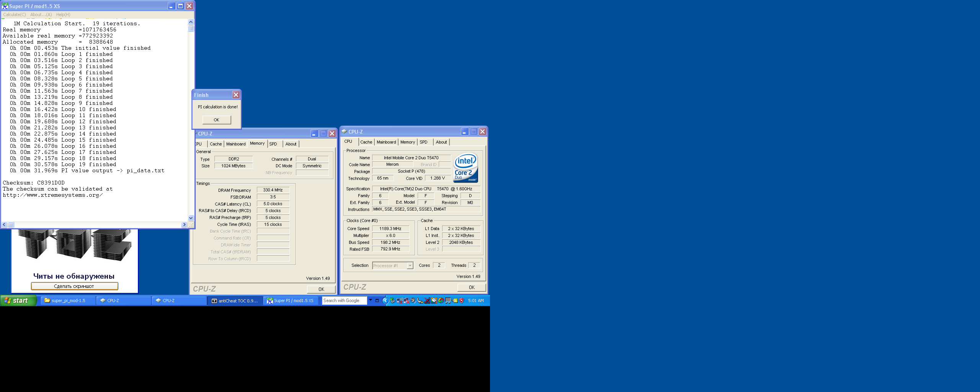Click the Super PI horizontal scrollbar left arrow
Image resolution: width=980 pixels, height=392 pixels.
click(4, 225)
